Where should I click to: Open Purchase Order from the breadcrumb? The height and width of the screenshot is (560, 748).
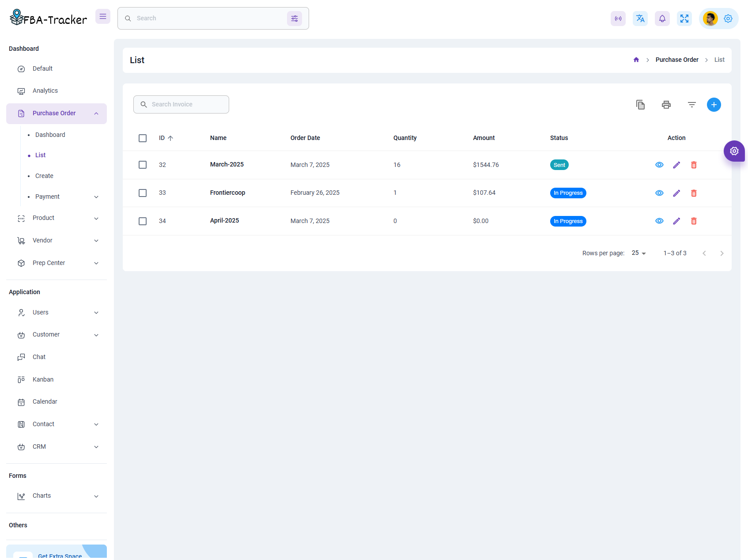point(677,60)
